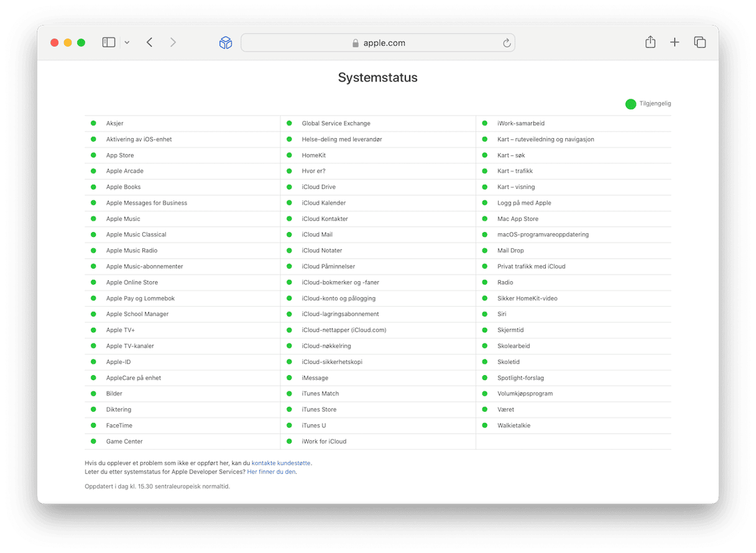Click the status dot beside Været
Image resolution: width=756 pixels, height=553 pixels.
tap(485, 409)
